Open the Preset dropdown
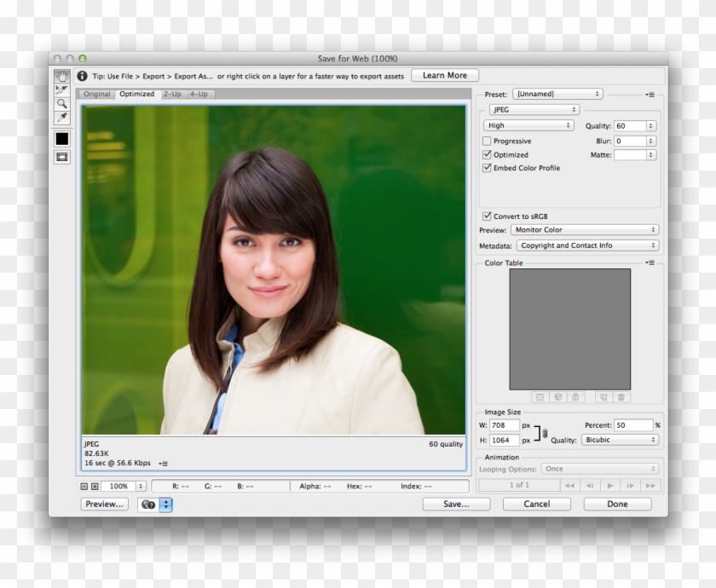The width and height of the screenshot is (716, 588). [x=558, y=94]
